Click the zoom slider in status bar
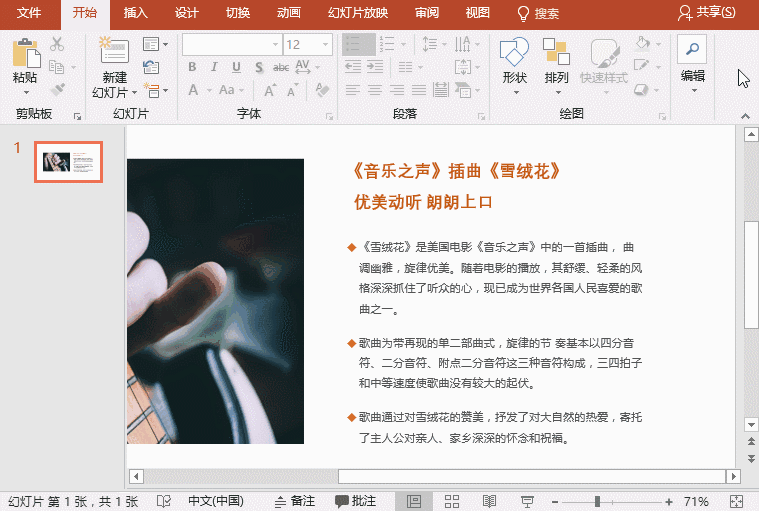This screenshot has height=511, width=759. point(598,501)
